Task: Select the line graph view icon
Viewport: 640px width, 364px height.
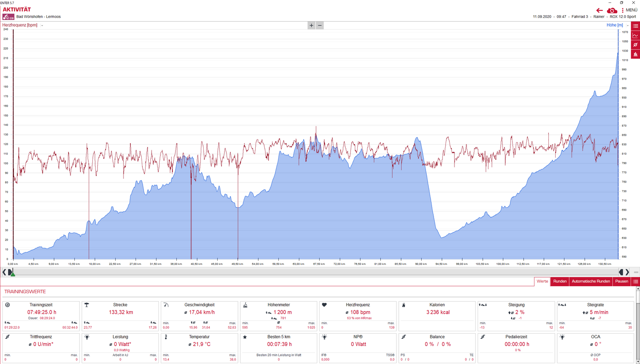Action: [x=635, y=36]
